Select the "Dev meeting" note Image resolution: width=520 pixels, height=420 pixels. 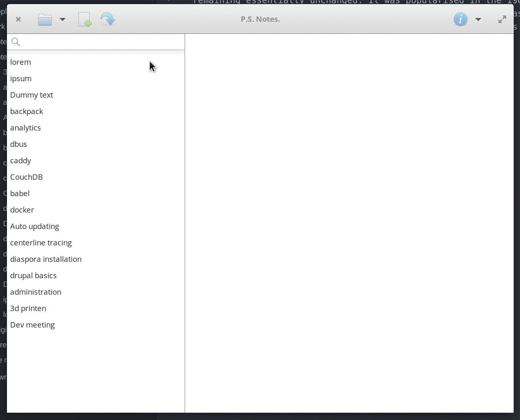[x=33, y=325]
